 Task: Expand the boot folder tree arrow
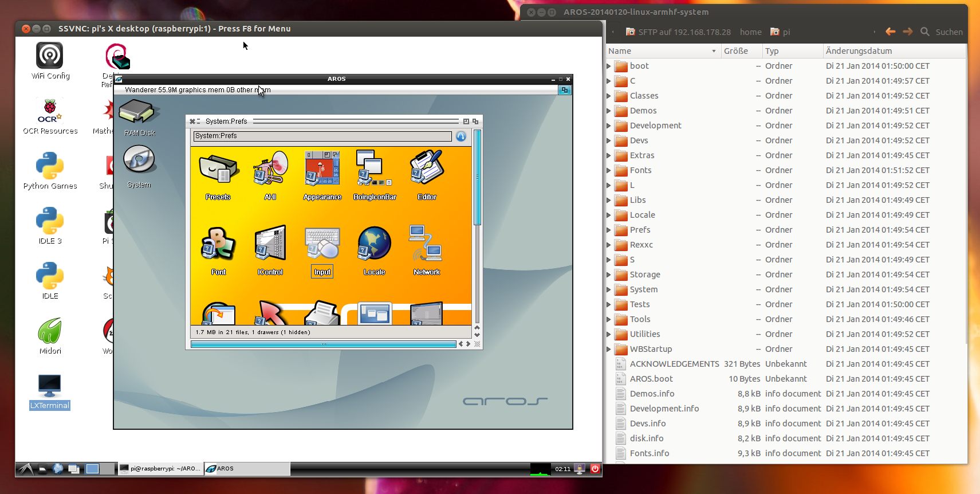pos(609,66)
